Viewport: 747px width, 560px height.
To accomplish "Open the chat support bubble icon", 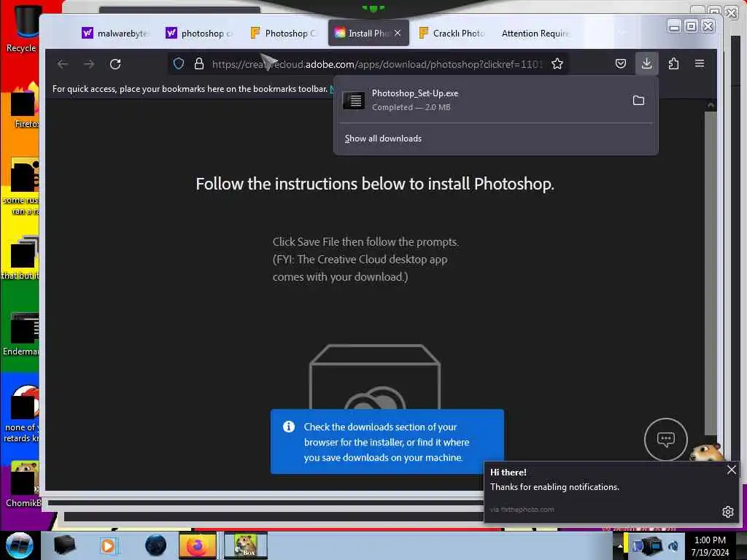I will (x=665, y=439).
